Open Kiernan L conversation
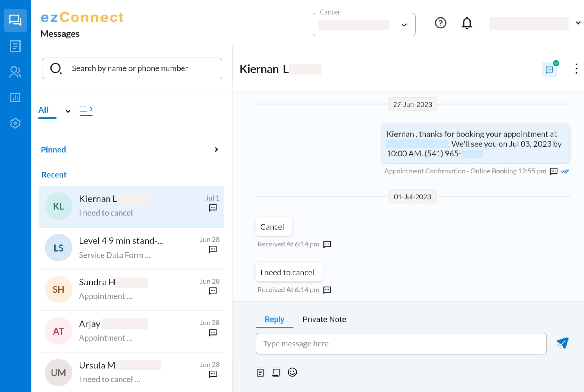The height and width of the screenshot is (392, 584). [132, 207]
